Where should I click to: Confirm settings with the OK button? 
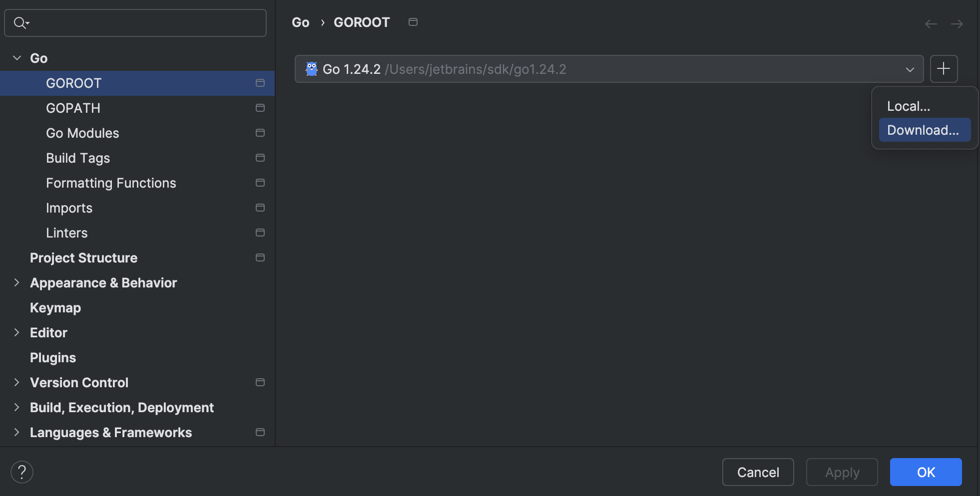point(925,472)
